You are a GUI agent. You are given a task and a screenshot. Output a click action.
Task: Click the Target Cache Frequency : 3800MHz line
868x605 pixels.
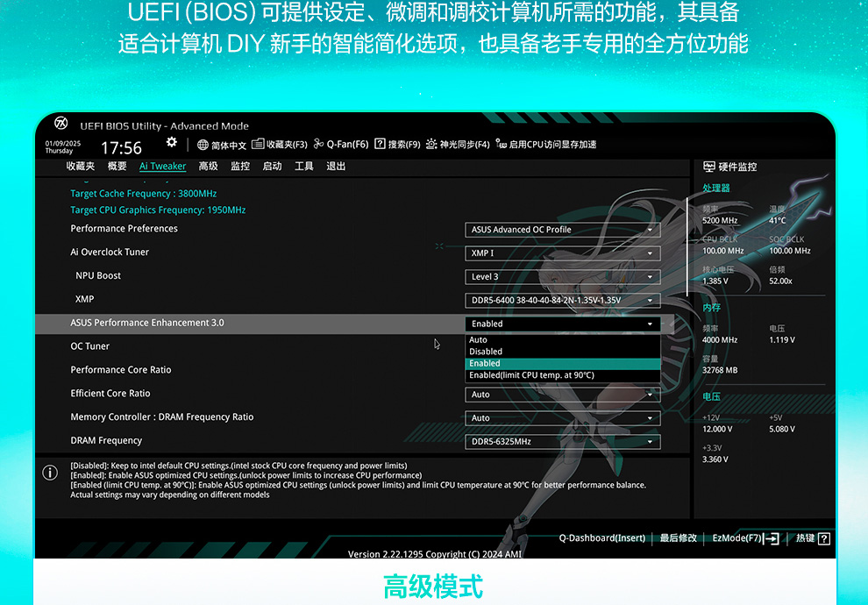144,194
